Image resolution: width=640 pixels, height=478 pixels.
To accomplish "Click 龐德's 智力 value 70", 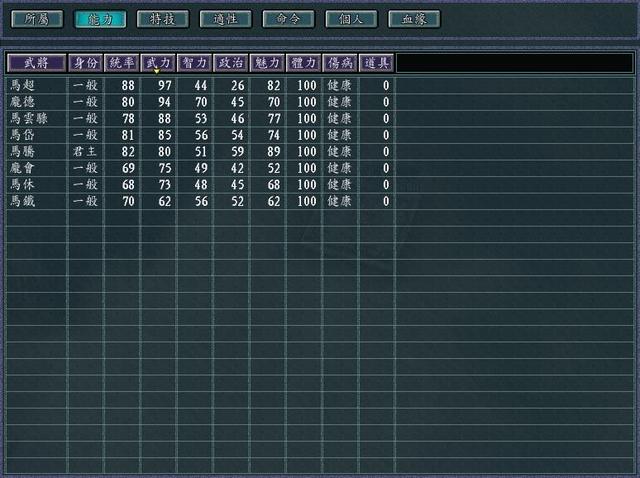I will click(201, 102).
